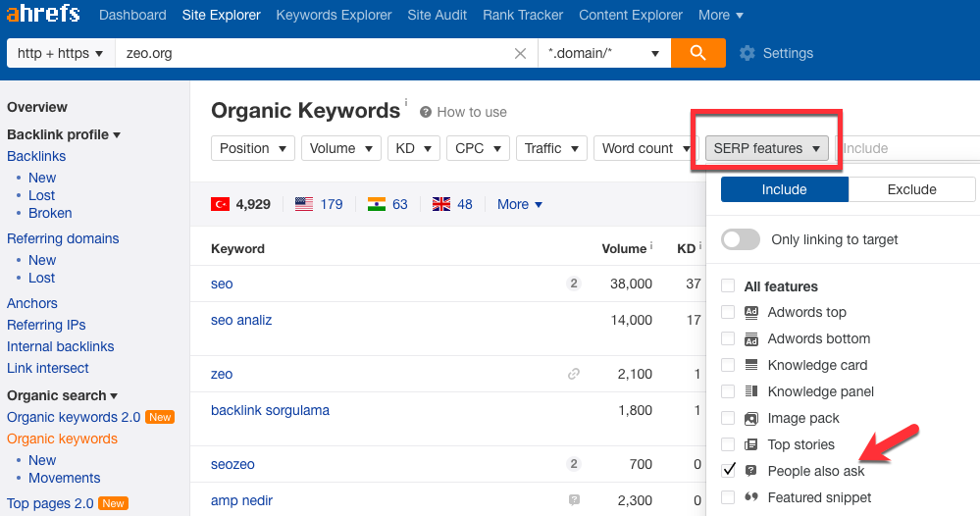Open the Backlinks sidebar link
This screenshot has height=516, width=980.
coord(36,156)
